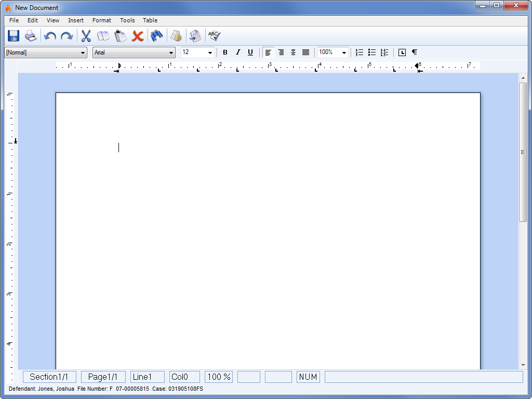Open the Insert menu
The image size is (532, 399).
click(x=76, y=20)
